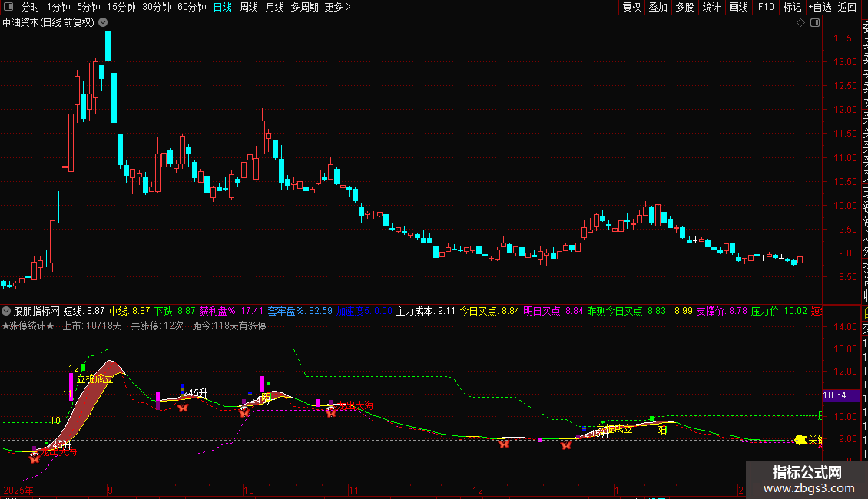Select the 日线 daily period

pyautogui.click(x=223, y=7)
